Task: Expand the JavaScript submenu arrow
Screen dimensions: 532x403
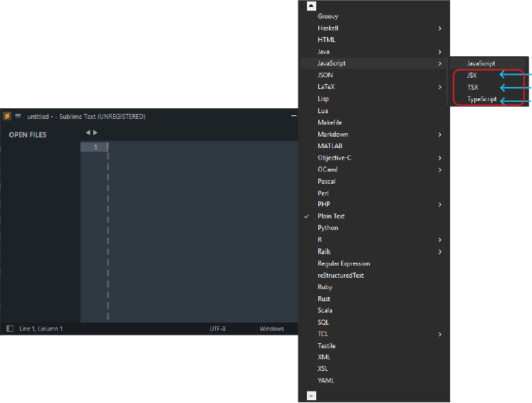Action: [x=439, y=63]
